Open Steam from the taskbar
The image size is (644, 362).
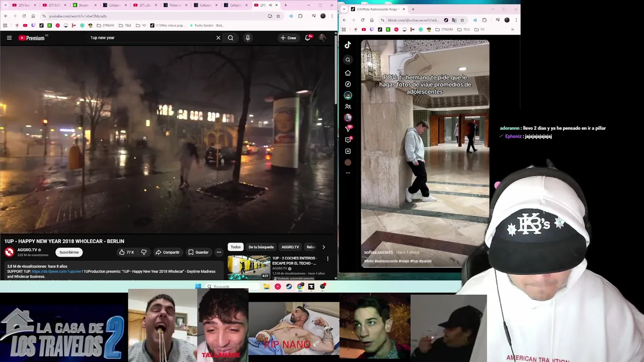click(289, 287)
